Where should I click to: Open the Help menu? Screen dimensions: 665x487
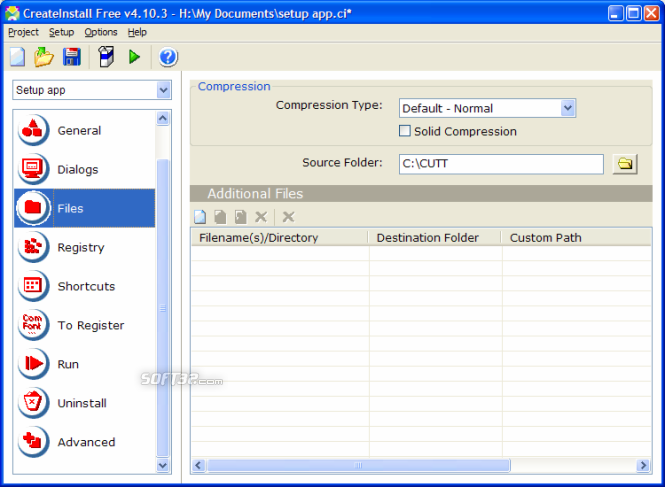click(x=137, y=32)
